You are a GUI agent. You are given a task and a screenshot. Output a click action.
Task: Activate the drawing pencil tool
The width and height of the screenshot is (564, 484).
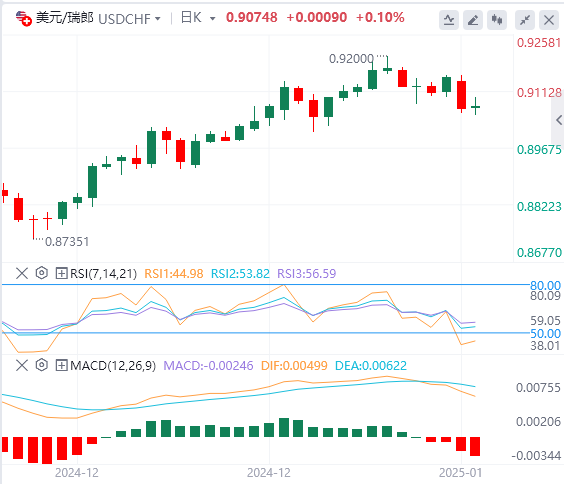click(x=473, y=20)
